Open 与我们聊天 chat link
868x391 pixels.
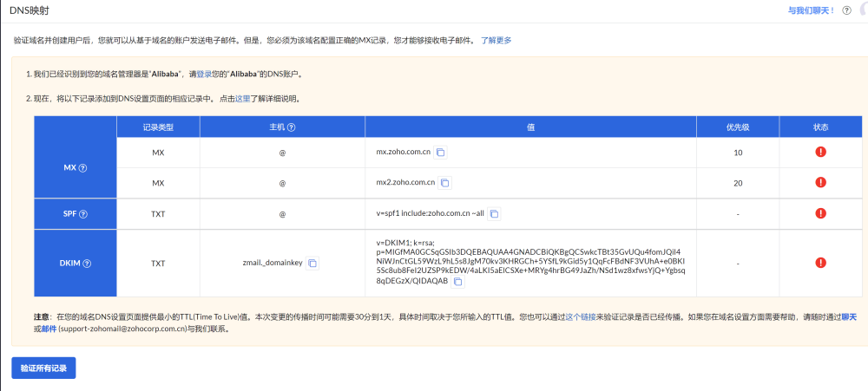tap(812, 10)
